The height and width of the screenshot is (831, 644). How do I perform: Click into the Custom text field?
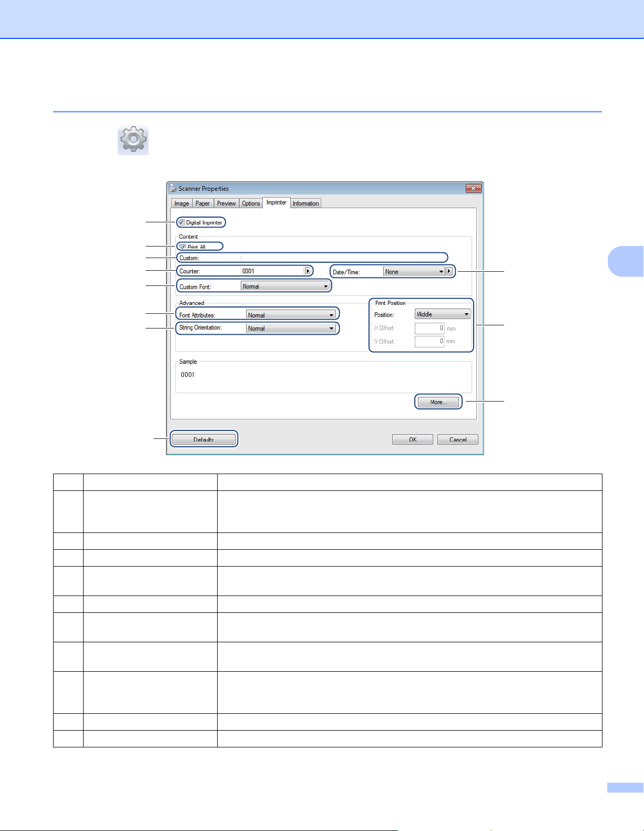click(344, 258)
